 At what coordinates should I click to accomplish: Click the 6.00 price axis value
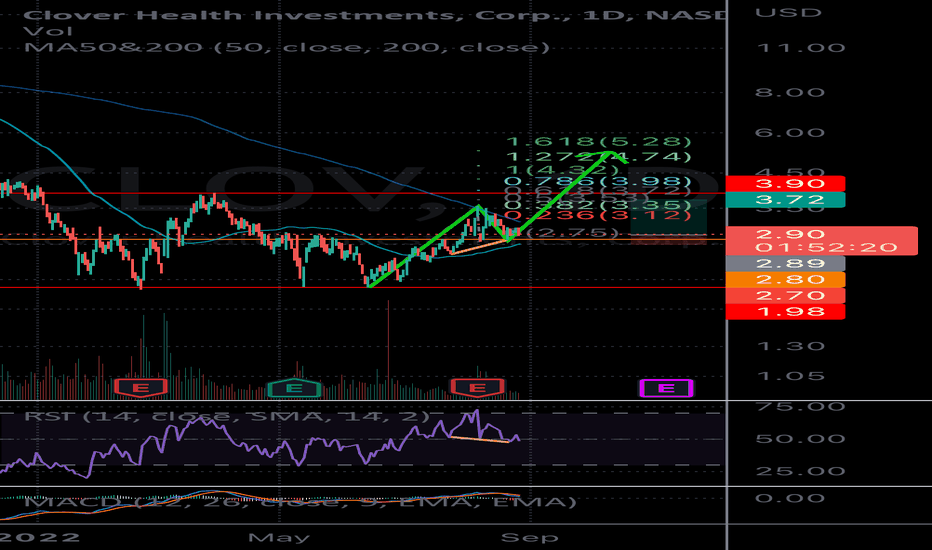[x=790, y=133]
